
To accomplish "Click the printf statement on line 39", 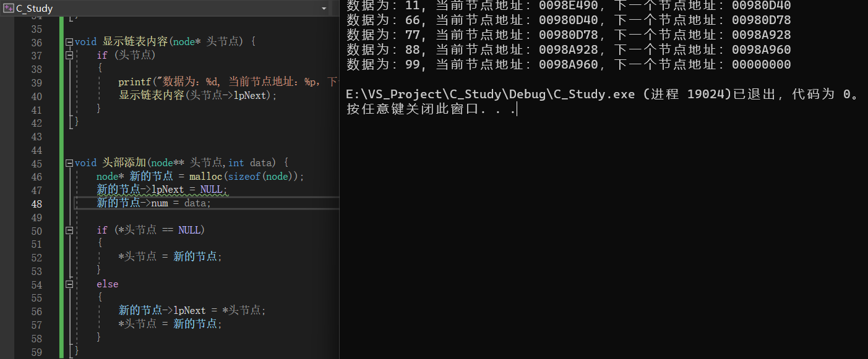I will click(x=186, y=82).
